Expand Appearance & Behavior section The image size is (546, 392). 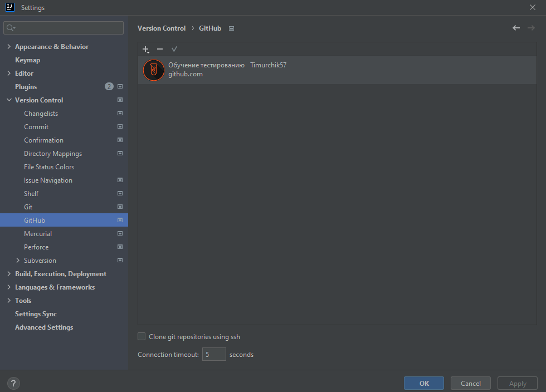coord(9,47)
